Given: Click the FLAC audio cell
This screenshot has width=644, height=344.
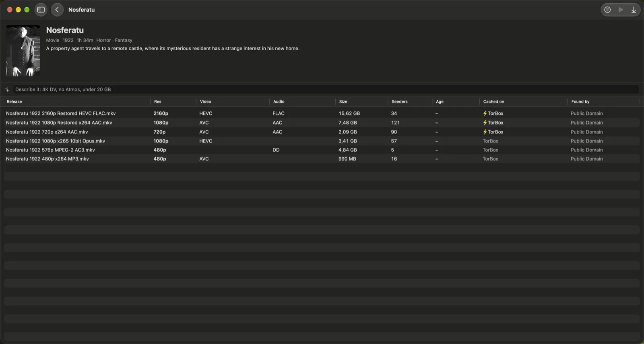Looking at the screenshot, I should click(278, 113).
